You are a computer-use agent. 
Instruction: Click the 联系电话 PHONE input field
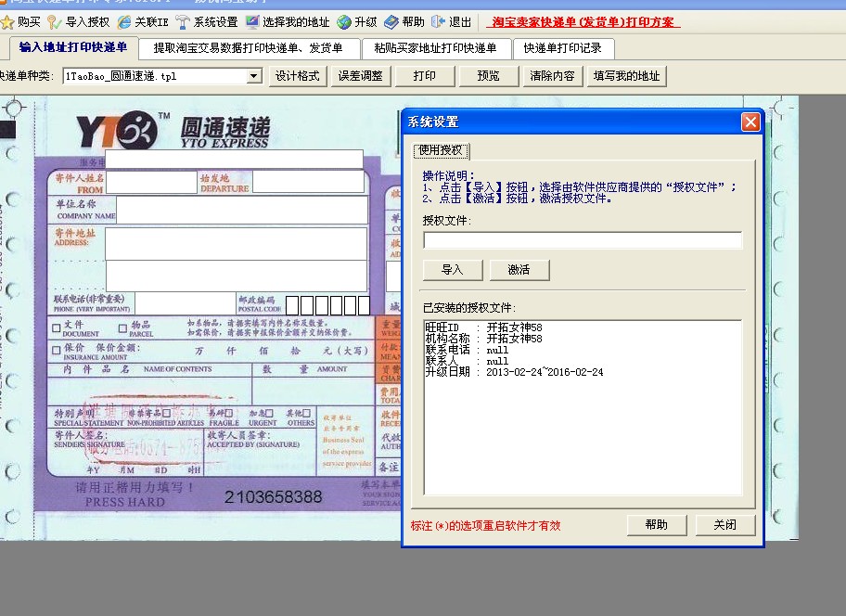[186, 303]
